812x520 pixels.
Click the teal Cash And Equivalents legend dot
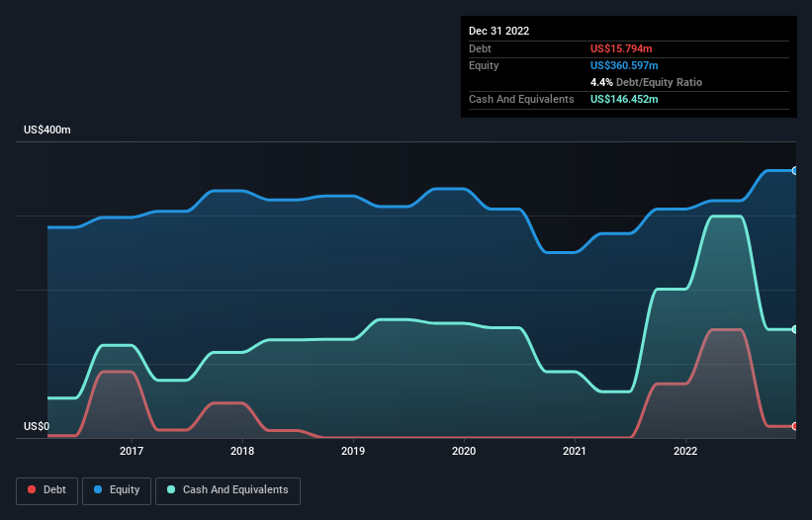[171, 489]
